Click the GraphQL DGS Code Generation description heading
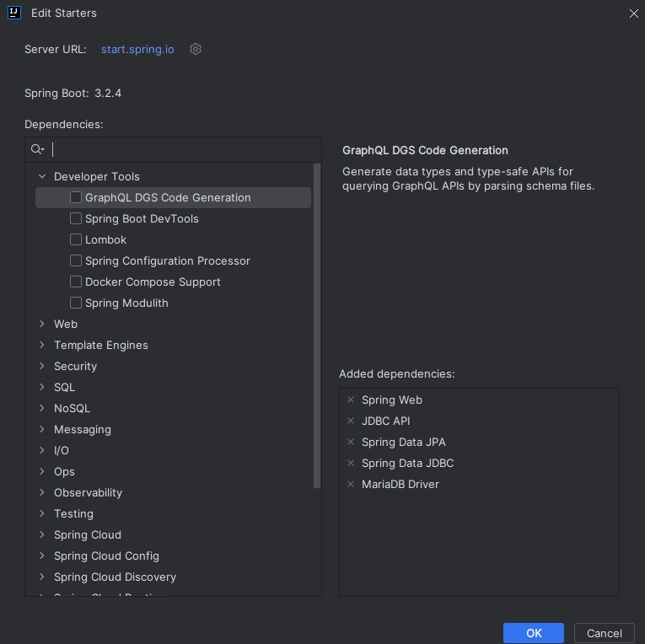 (425, 151)
